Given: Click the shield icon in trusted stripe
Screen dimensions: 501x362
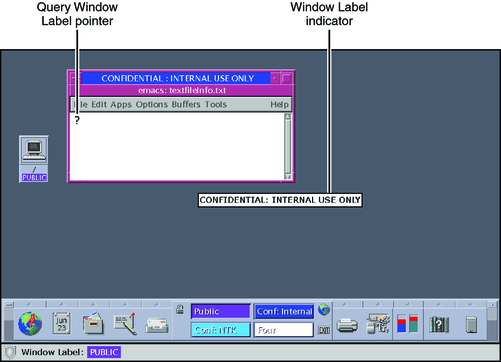Looking at the screenshot, I should point(10,352).
